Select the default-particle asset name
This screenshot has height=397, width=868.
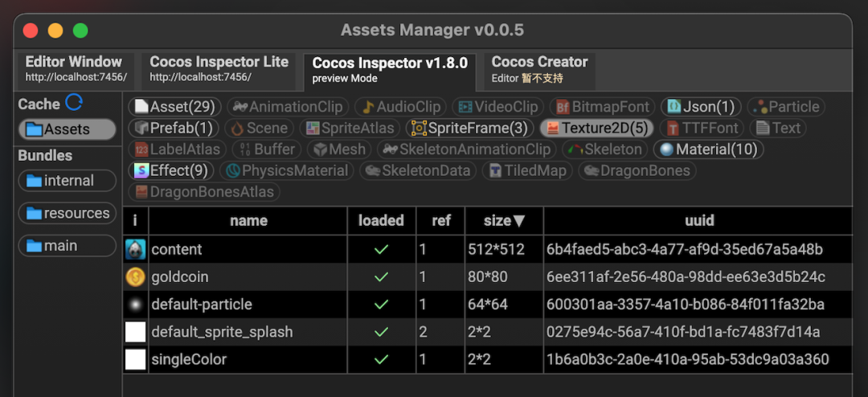202,305
